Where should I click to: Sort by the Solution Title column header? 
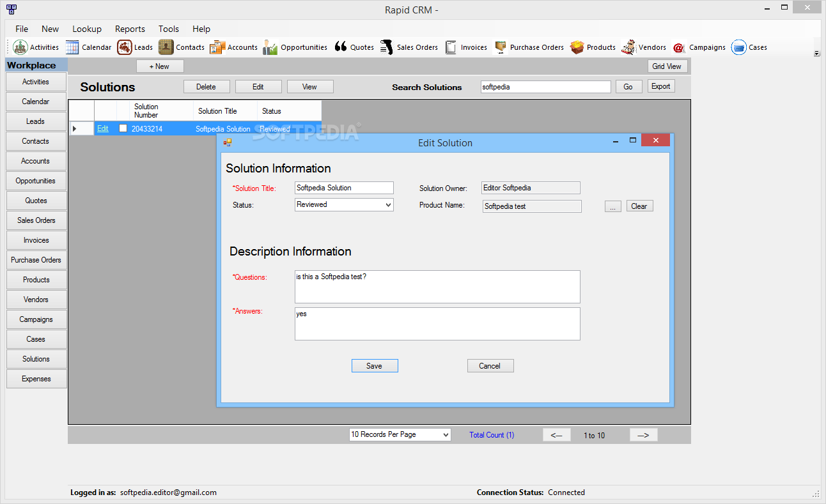(x=225, y=111)
